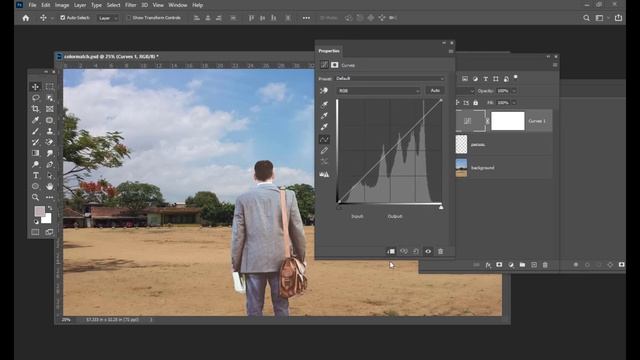The height and width of the screenshot is (360, 640).
Task: Turn layer filtering on or off
Action: [516, 77]
